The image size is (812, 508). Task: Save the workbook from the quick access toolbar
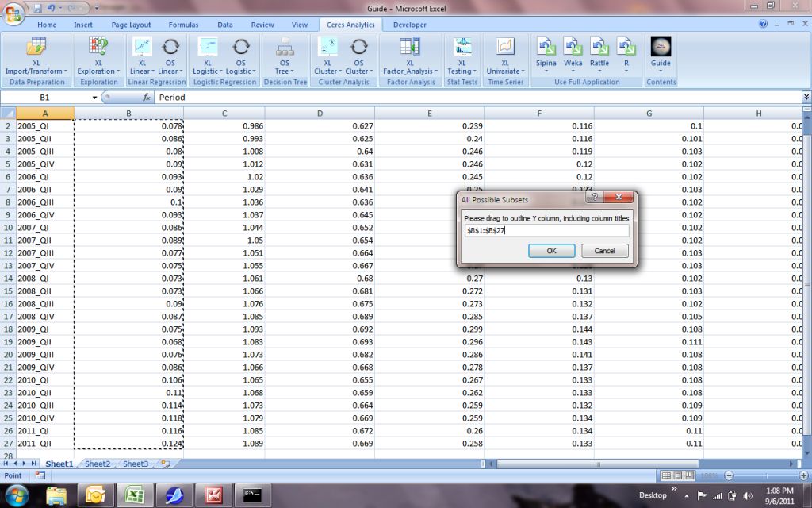click(x=37, y=8)
